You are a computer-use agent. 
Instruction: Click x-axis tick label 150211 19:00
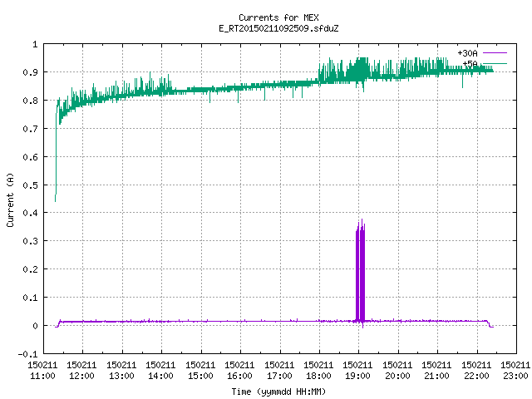pyautogui.click(x=358, y=371)
